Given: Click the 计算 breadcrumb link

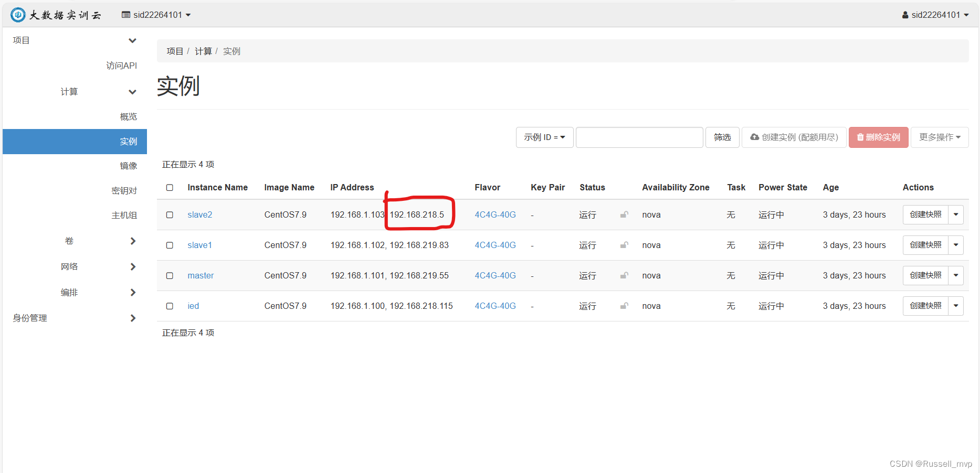Looking at the screenshot, I should tap(203, 51).
